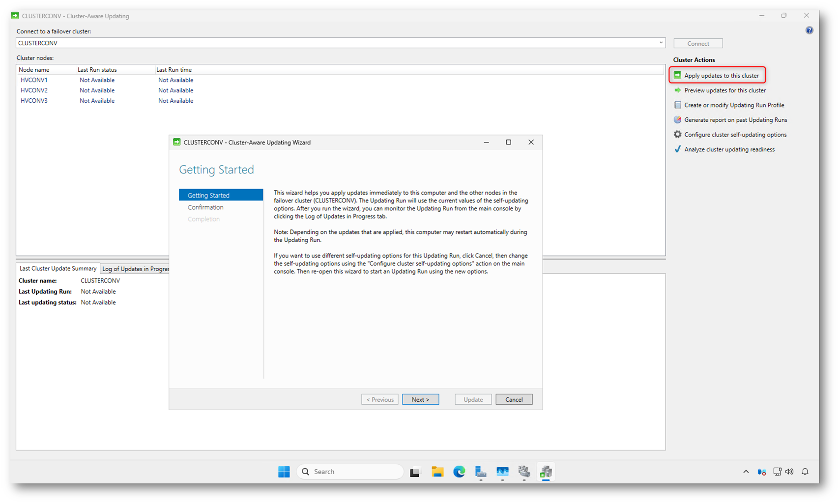Click Apply updates to this cluster link
Screen dimensions: 840x504
722,75
